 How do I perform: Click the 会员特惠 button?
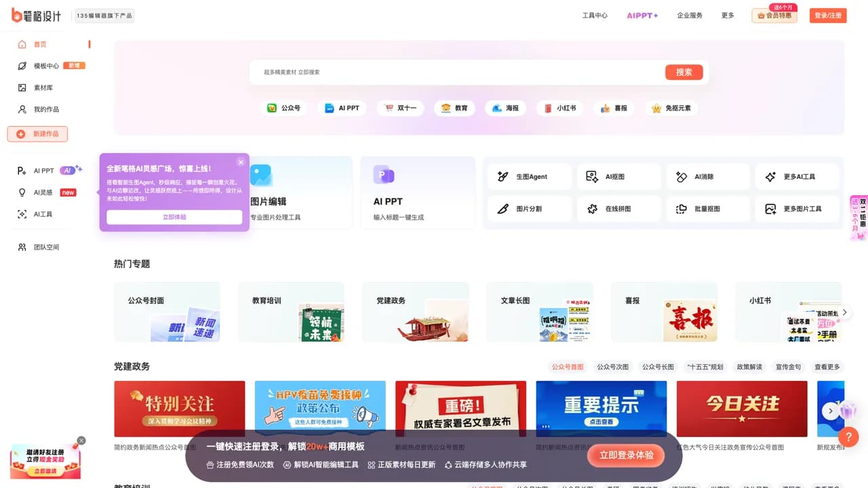774,16
